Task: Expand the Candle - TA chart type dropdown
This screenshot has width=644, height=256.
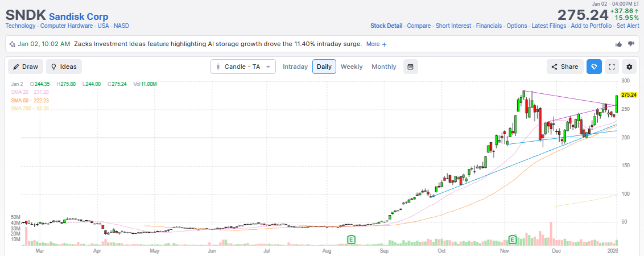Action: 243,67
